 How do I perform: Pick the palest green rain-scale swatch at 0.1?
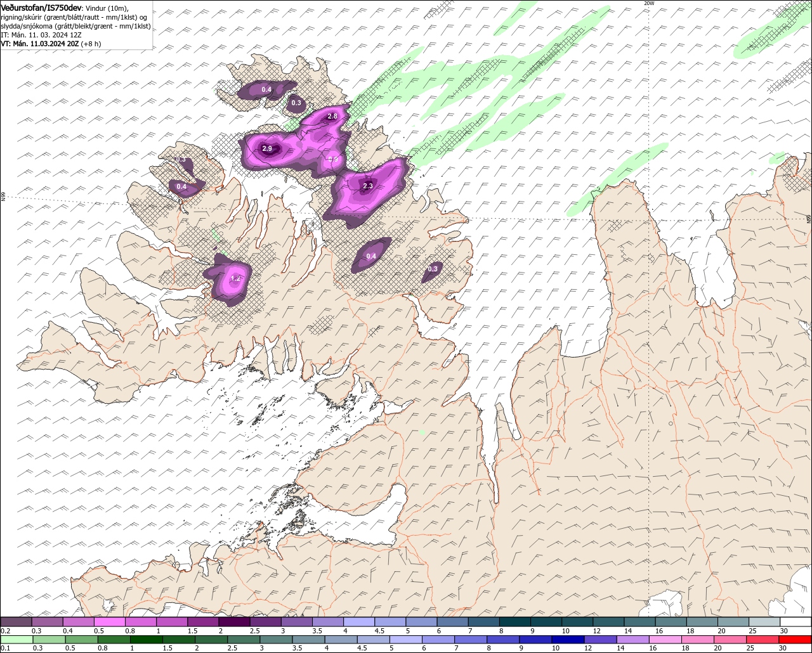[17, 640]
